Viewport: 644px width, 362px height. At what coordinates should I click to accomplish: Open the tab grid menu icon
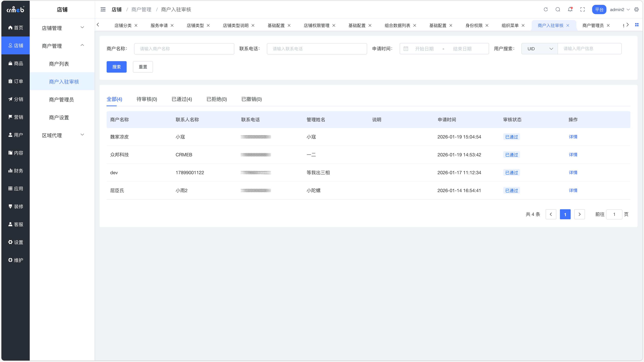(x=637, y=25)
